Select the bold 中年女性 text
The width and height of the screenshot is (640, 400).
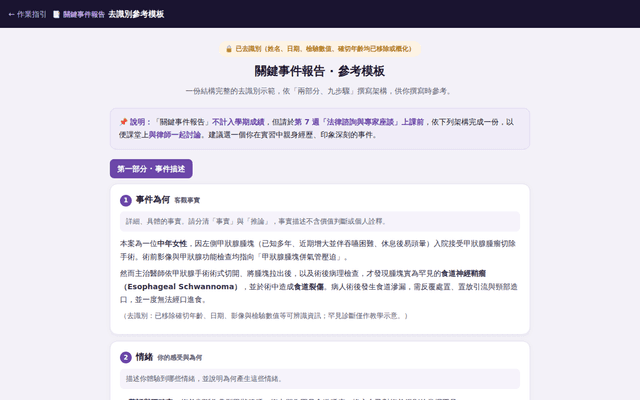pos(172,244)
